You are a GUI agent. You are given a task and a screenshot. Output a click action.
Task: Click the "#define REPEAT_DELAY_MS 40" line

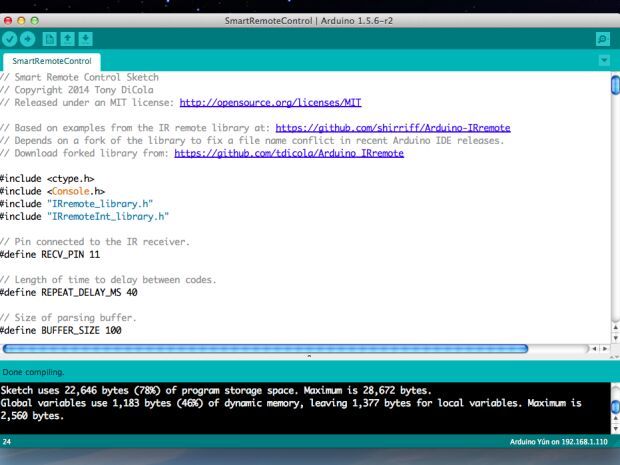69,292
